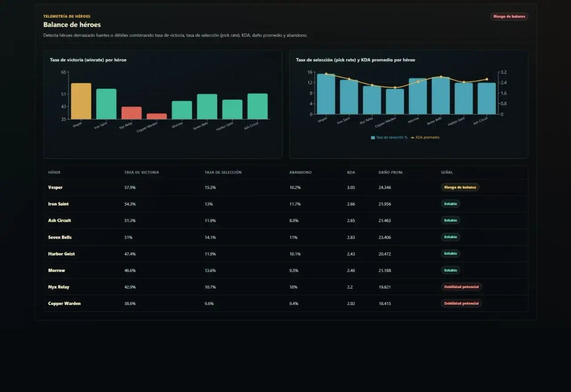Click Debilidad potencial tag for Nyx Relay
The width and height of the screenshot is (571, 392).
click(x=461, y=287)
